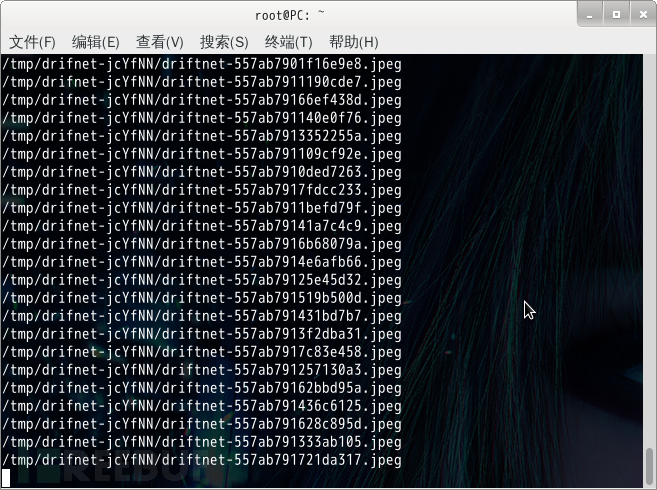Click line driftnet-557ab7901f16e9e8.jpeg
Viewport: 657px width, 490px height.
click(202, 64)
